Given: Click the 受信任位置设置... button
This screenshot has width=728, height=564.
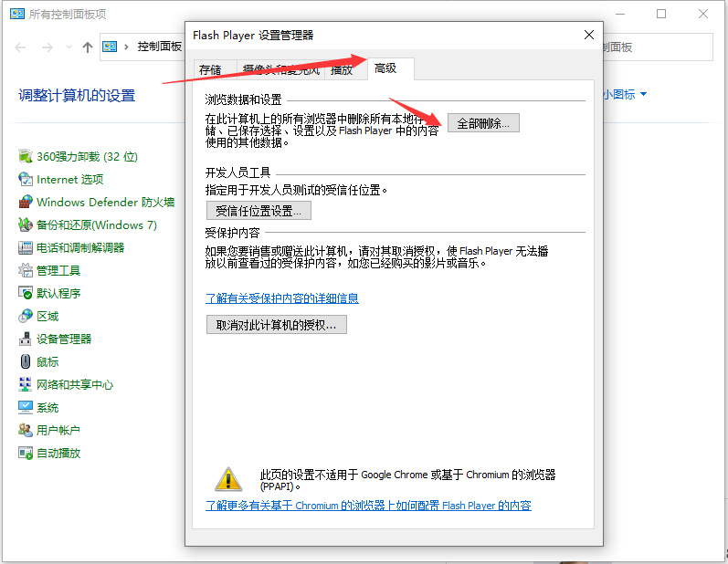Looking at the screenshot, I should (x=258, y=211).
